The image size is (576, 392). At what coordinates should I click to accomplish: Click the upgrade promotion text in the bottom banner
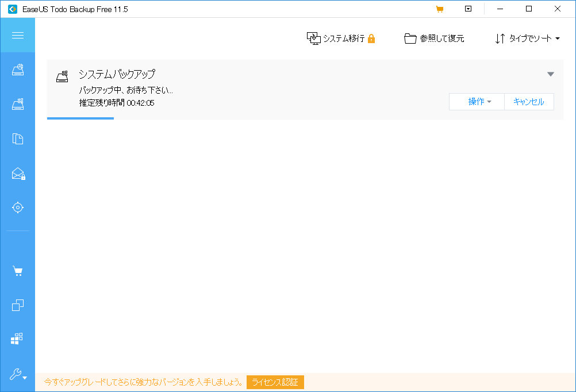143,382
